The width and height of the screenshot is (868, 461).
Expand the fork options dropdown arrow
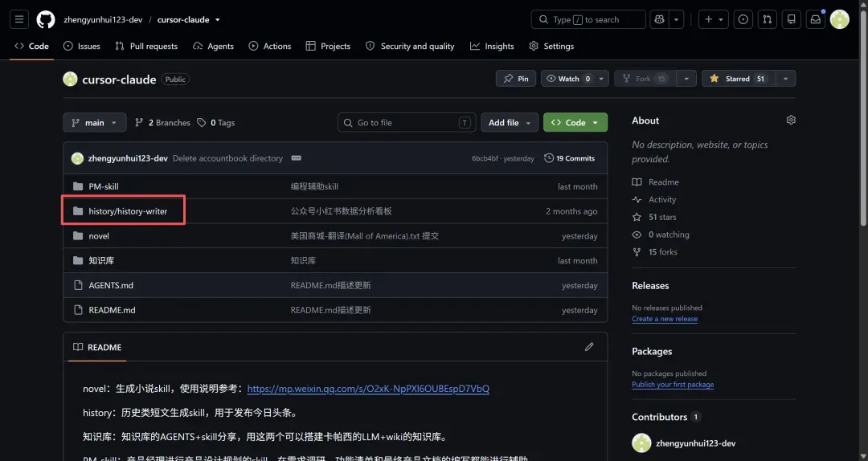pyautogui.click(x=686, y=79)
